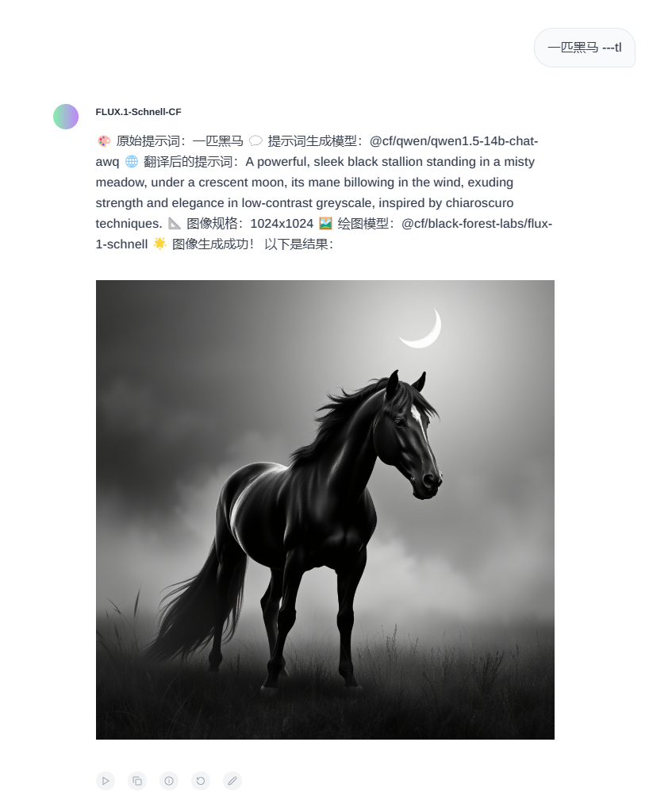Click the ruler emoji before 图像规格
Viewport: 672px width, 792px height.
175,223
